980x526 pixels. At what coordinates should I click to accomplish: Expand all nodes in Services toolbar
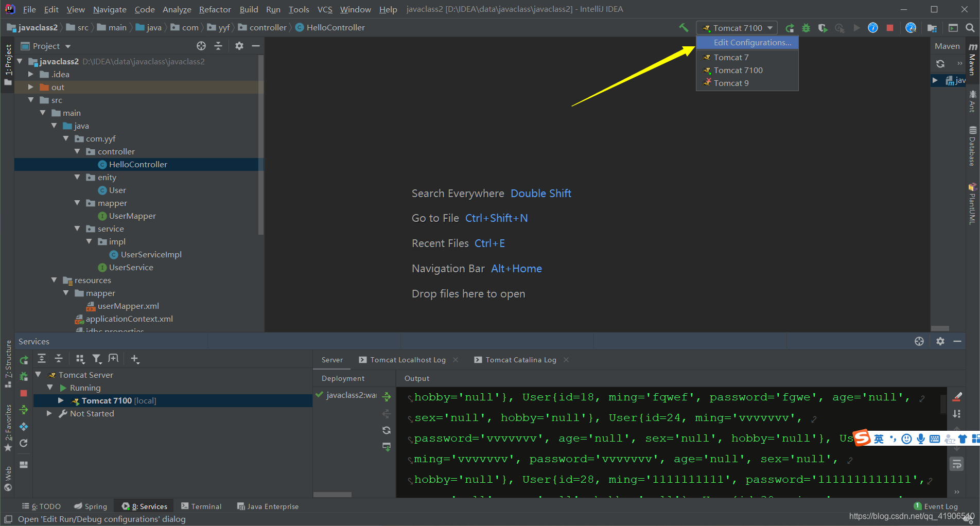click(x=42, y=359)
